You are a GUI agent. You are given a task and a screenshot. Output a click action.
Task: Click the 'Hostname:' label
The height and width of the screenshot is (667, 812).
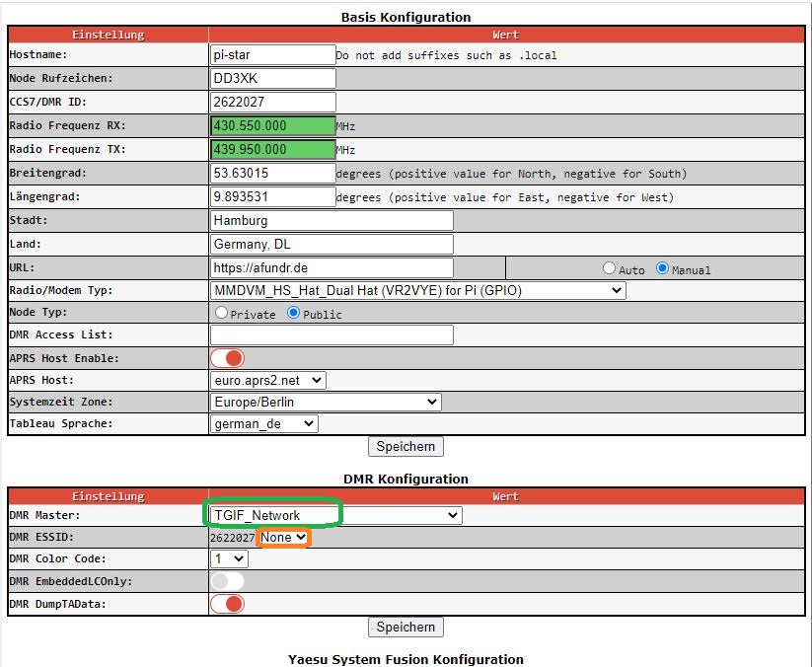(x=38, y=54)
